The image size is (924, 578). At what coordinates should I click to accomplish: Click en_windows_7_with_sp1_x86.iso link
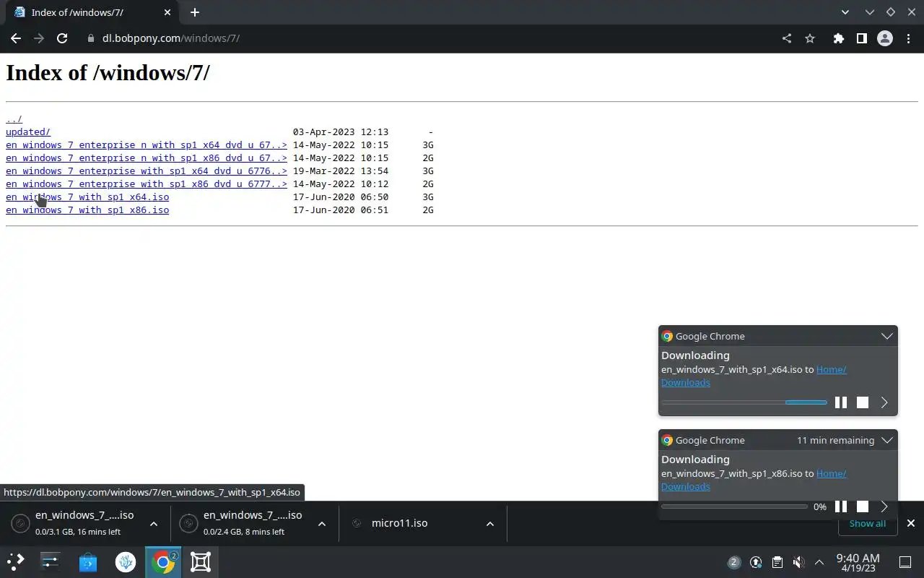click(87, 210)
